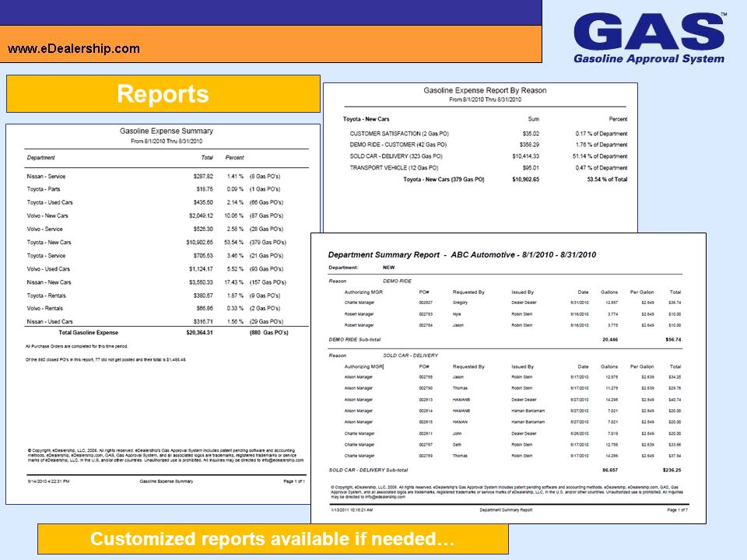Click requester 'John' in sold car rows

pos(458,434)
